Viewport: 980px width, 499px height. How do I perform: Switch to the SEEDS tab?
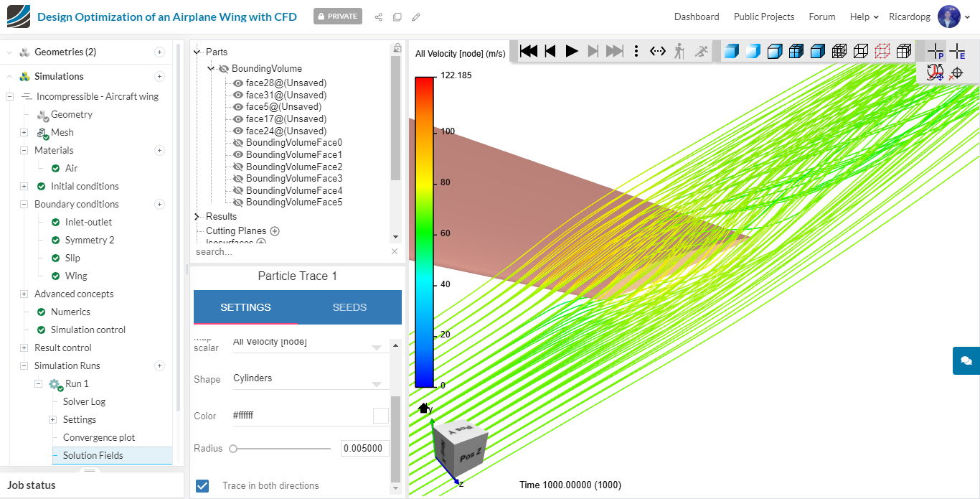[x=349, y=307]
